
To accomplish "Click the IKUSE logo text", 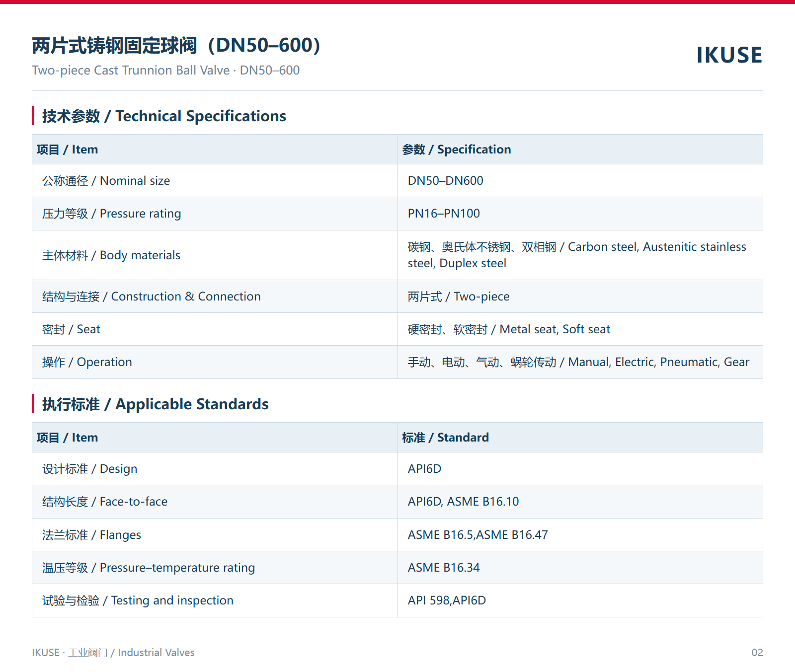I will tap(729, 55).
